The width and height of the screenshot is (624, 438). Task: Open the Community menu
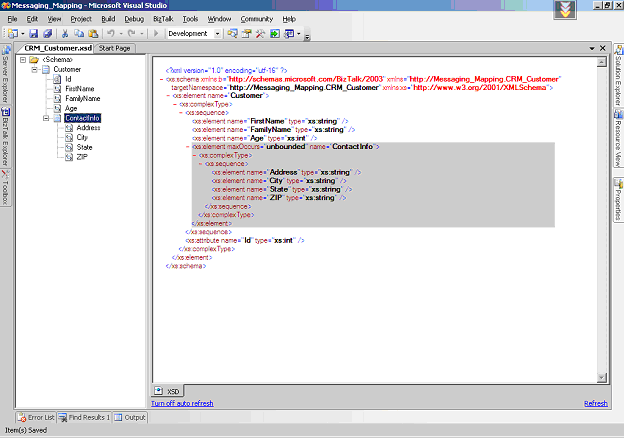click(257, 19)
